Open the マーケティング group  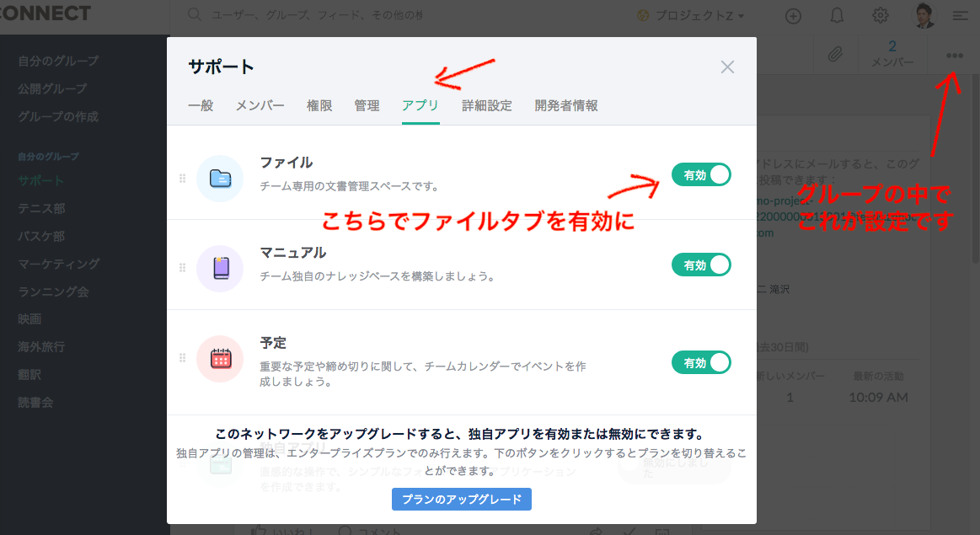[59, 264]
